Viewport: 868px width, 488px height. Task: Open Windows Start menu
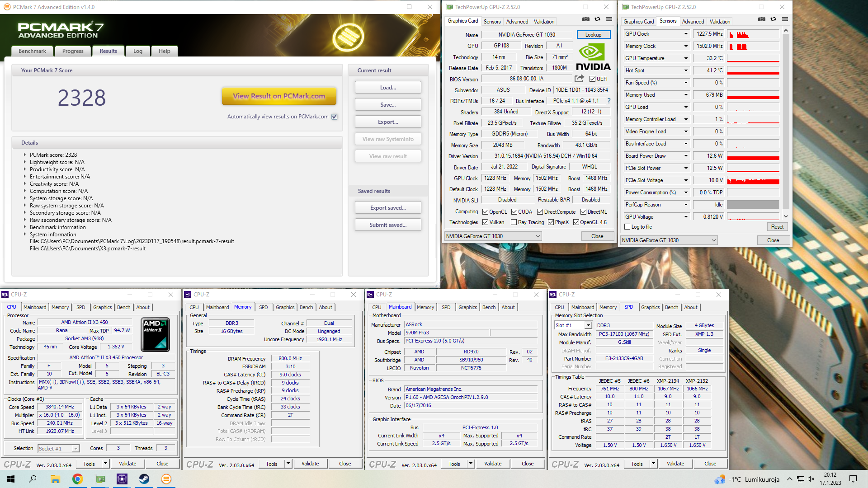(x=11, y=479)
